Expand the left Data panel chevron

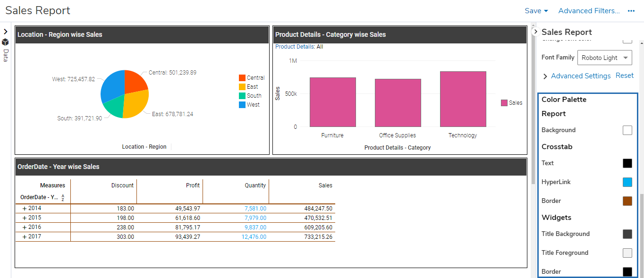(x=6, y=32)
